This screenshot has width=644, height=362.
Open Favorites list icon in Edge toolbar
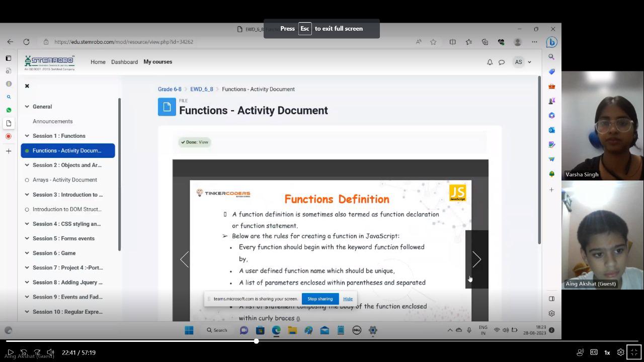(469, 42)
